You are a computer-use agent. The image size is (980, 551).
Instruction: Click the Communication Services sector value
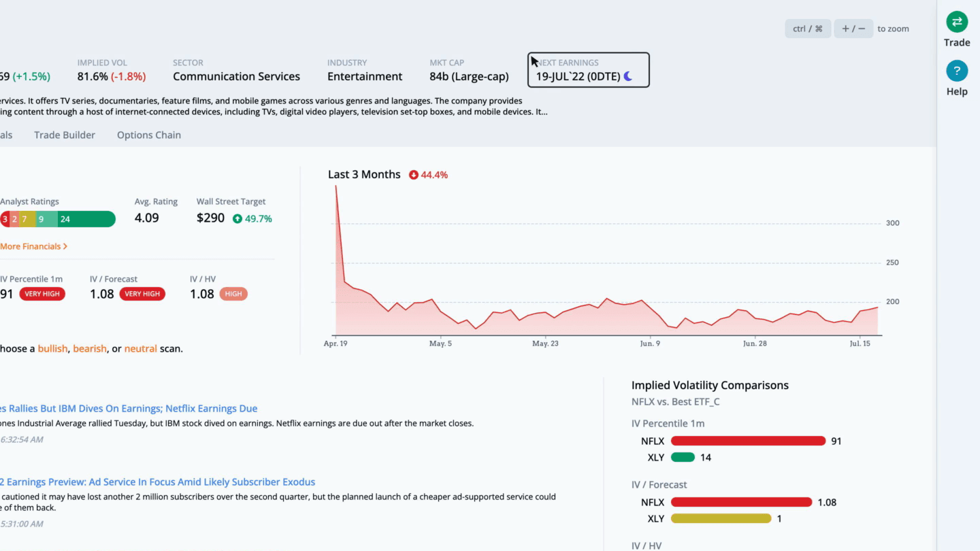click(x=236, y=76)
